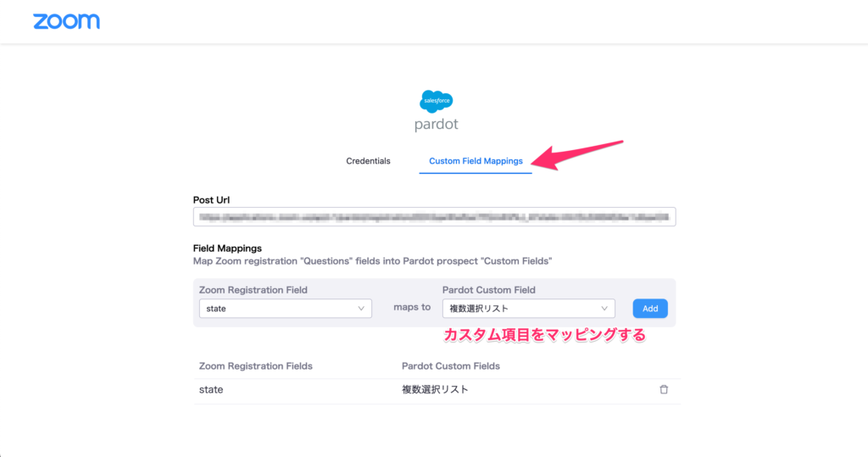Open the Pardot Custom Field dropdown
The height and width of the screenshot is (457, 868).
pyautogui.click(x=529, y=309)
